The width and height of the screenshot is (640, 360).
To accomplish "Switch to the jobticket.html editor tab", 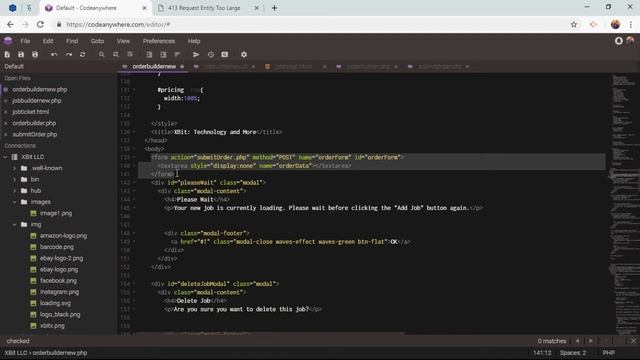I will tap(293, 67).
